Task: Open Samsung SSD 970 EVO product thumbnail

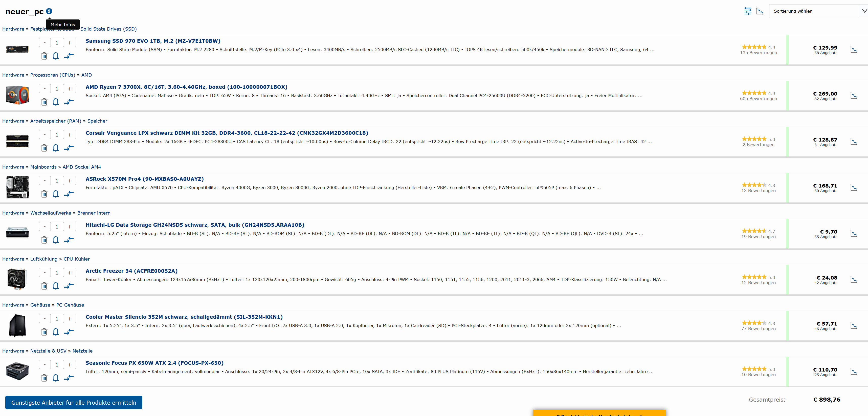Action: [x=17, y=49]
